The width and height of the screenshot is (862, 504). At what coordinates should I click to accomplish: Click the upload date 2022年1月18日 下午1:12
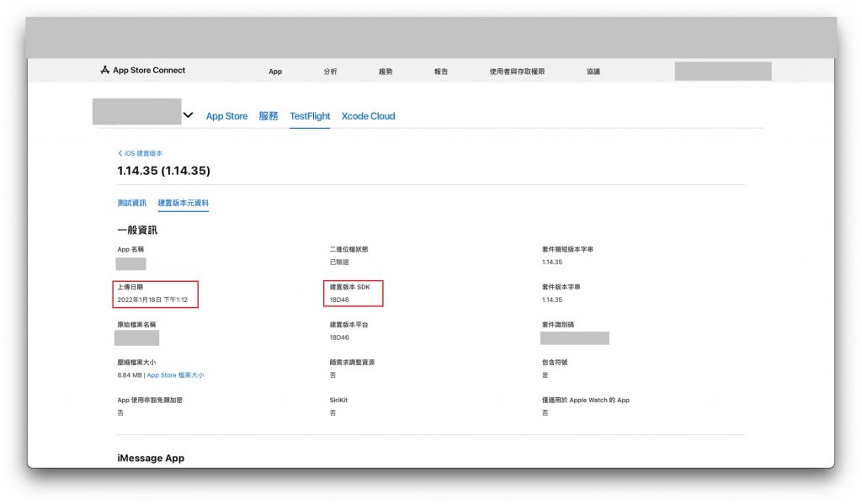tap(152, 300)
